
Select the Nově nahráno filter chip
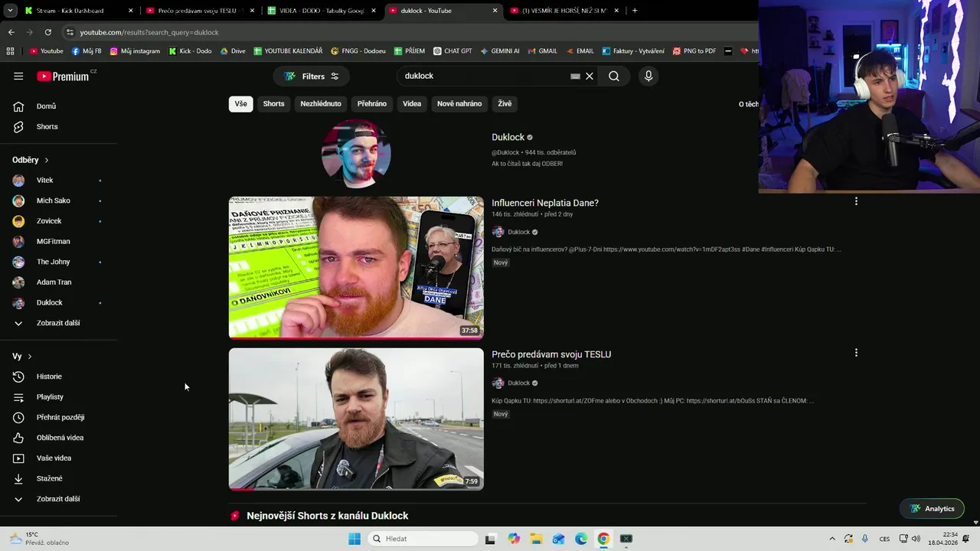459,103
